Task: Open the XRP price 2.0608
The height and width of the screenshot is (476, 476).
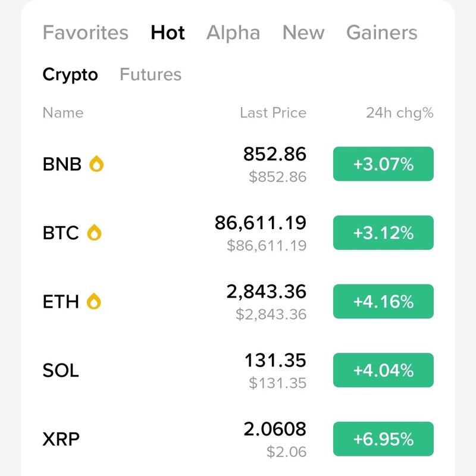Action: click(x=275, y=429)
